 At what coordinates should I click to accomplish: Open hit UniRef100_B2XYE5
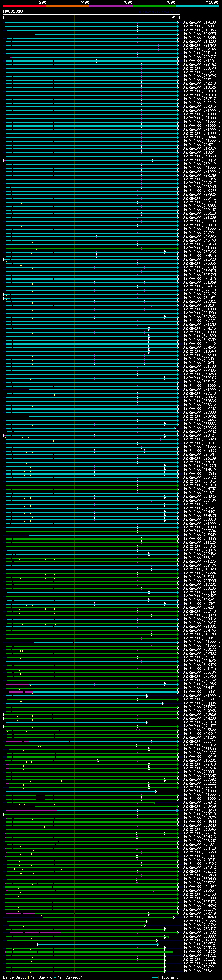(199, 34)
